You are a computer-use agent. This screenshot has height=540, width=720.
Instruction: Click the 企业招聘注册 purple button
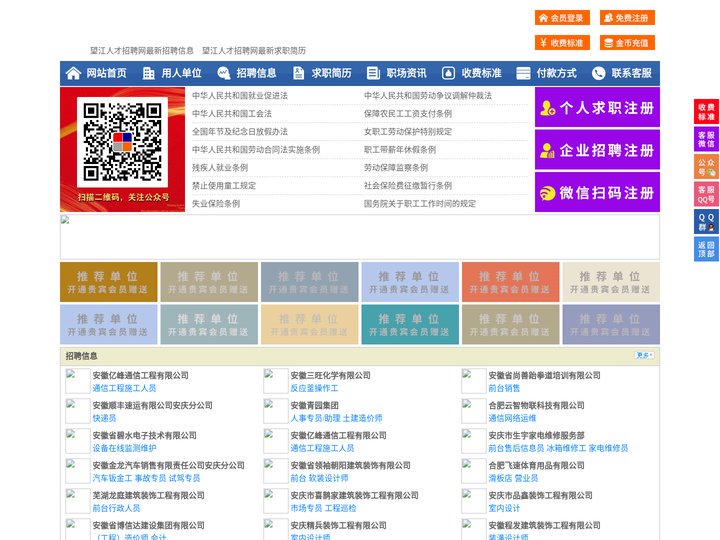(597, 150)
